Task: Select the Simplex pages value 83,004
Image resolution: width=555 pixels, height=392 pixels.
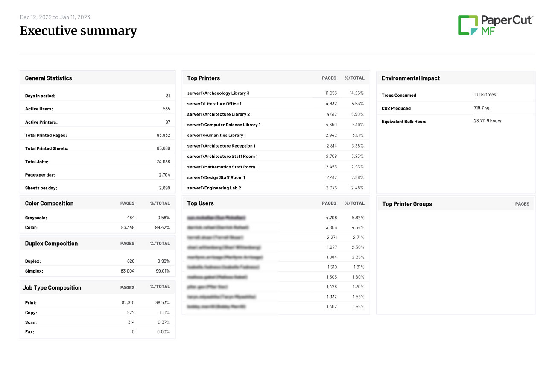Action: coord(128,271)
